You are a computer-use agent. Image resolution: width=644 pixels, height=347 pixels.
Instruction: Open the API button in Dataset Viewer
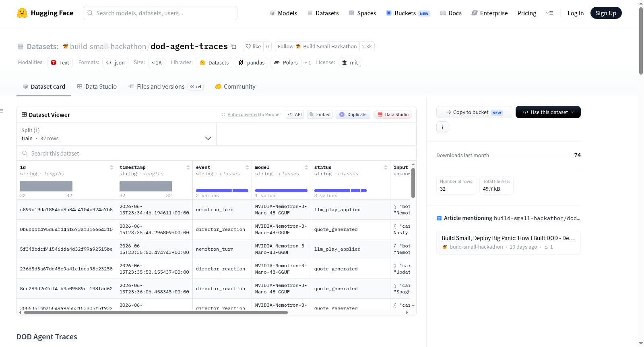295,114
